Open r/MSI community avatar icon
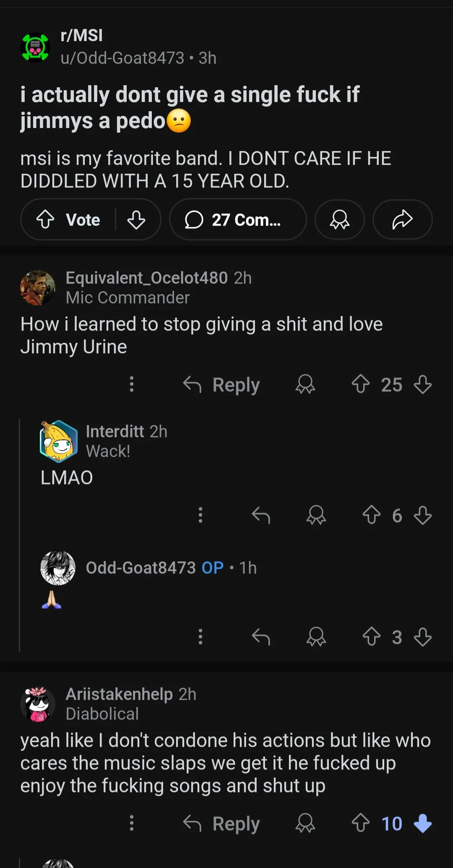Screen dimensions: 453x868 35,47
